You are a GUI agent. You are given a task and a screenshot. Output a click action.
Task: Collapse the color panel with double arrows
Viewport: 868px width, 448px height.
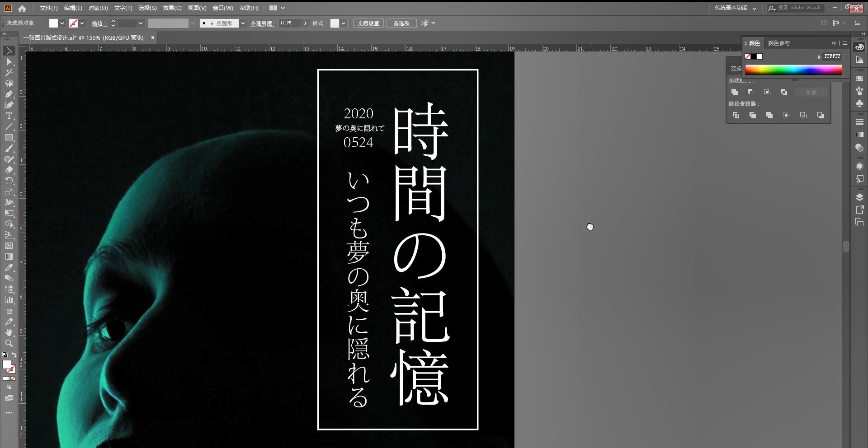(x=833, y=43)
